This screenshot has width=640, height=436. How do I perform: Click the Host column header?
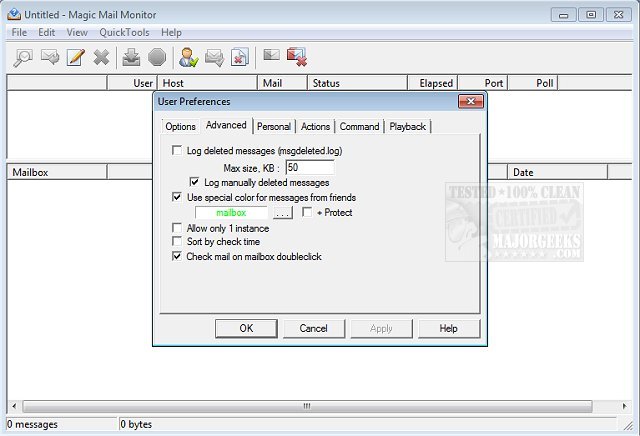tap(207, 83)
